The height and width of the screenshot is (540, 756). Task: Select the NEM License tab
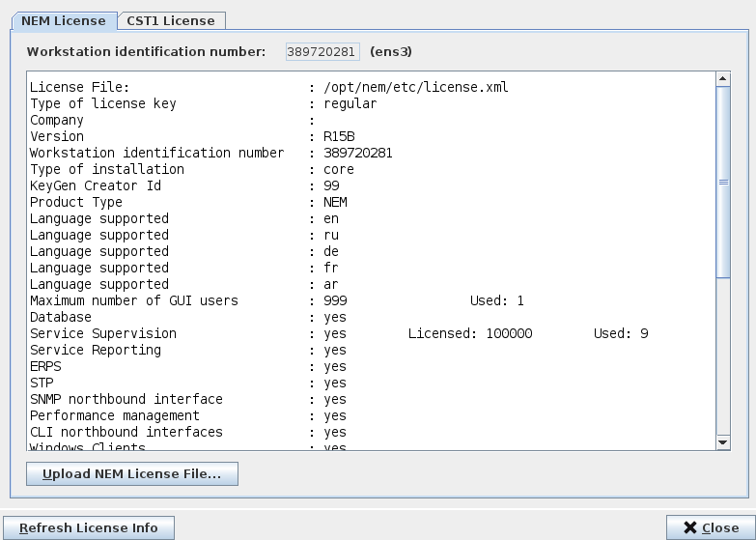64,20
